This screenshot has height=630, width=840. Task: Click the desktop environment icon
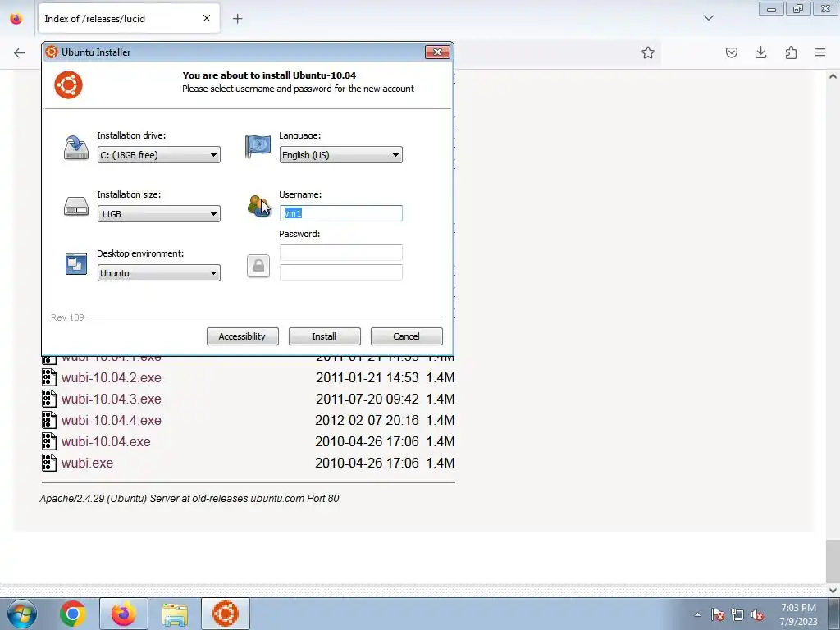click(76, 264)
